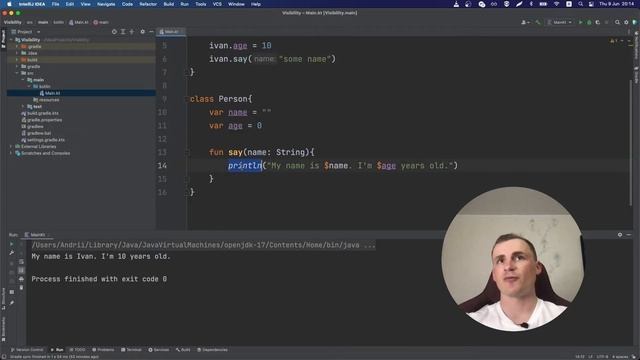
Task: Click print icon in Run console toolbar
Action: coord(21,279)
